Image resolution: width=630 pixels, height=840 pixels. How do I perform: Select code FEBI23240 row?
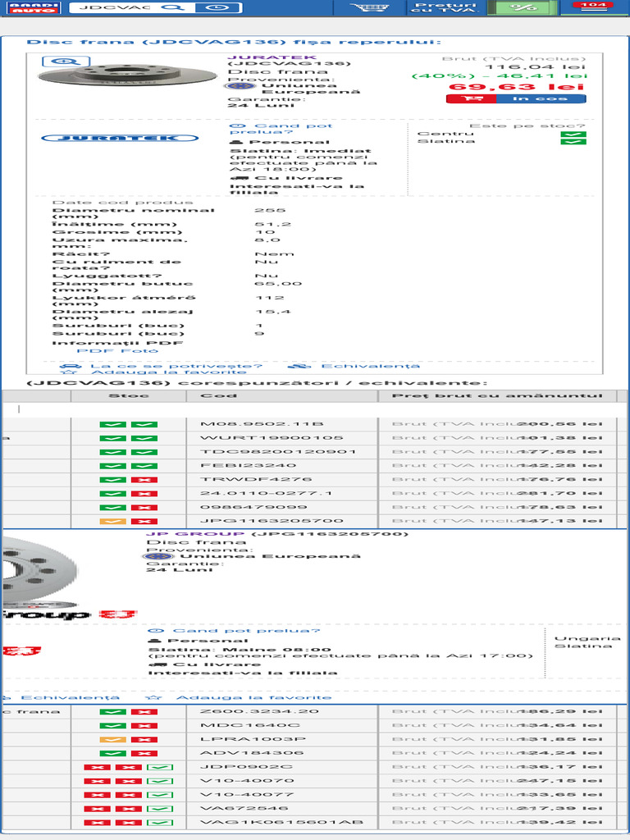(248, 466)
